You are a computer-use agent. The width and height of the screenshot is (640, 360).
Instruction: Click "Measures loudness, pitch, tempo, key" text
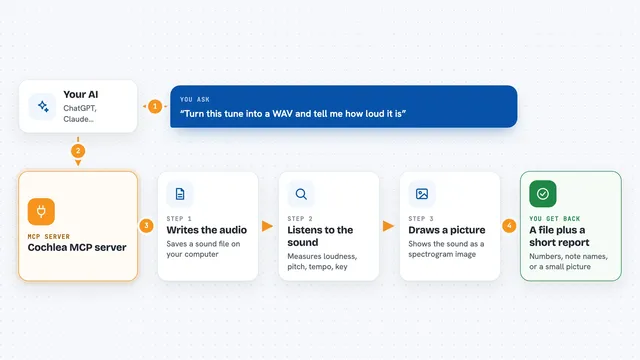tap(322, 261)
